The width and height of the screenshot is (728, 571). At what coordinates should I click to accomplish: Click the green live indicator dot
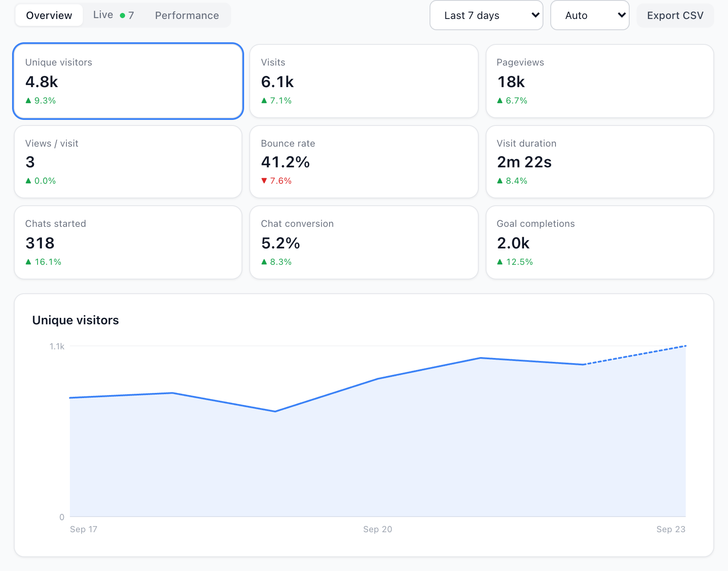(122, 16)
